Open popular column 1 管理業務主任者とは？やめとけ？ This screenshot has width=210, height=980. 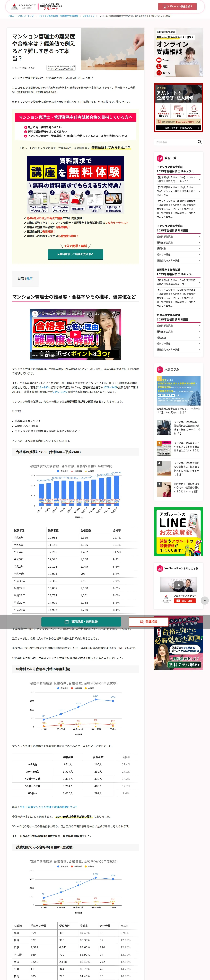[178, 395]
